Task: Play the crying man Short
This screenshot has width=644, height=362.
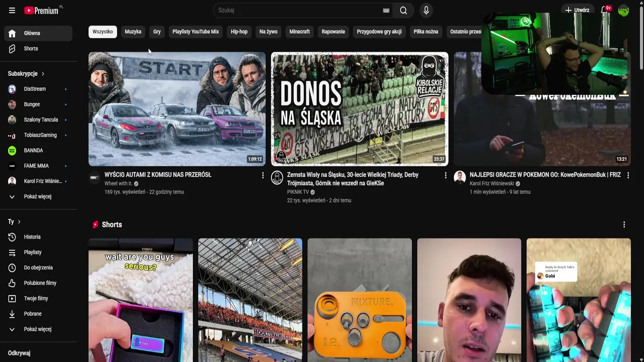Action: (x=469, y=300)
